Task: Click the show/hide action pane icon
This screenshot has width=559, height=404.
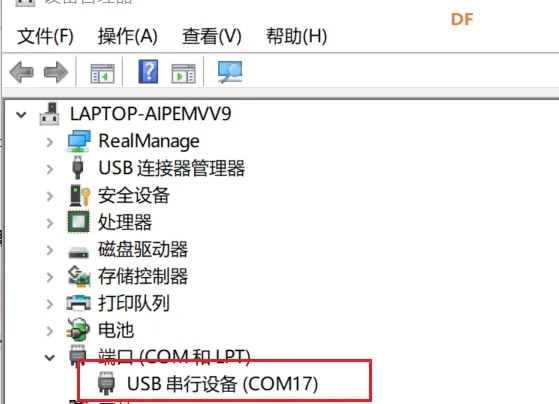Action: (x=184, y=73)
